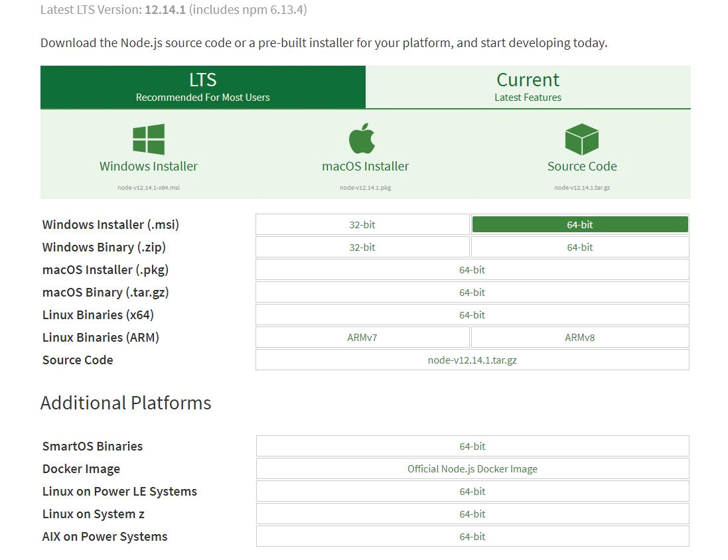Switch to the LTS tab

click(x=203, y=88)
